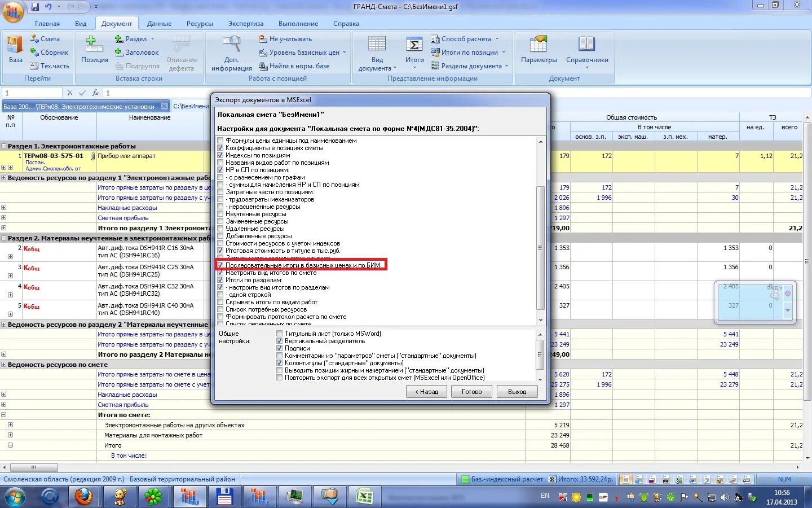
Task: Switch to Вид ribbon tab
Action: [x=81, y=24]
